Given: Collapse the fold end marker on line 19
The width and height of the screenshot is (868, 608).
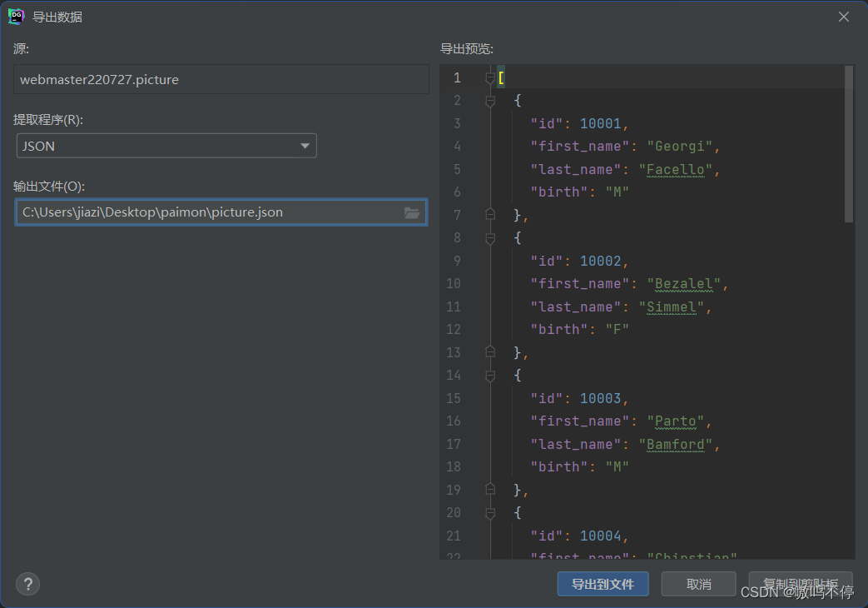Looking at the screenshot, I should (x=490, y=490).
